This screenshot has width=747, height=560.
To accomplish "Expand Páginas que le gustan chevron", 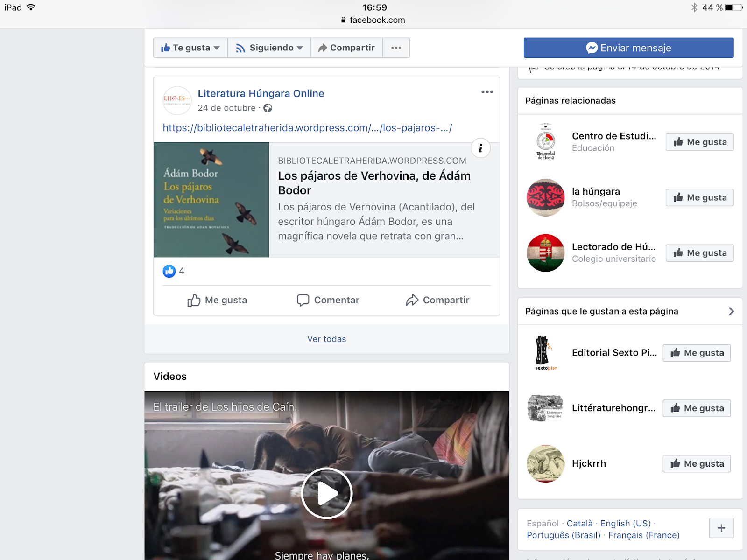I will (x=731, y=311).
